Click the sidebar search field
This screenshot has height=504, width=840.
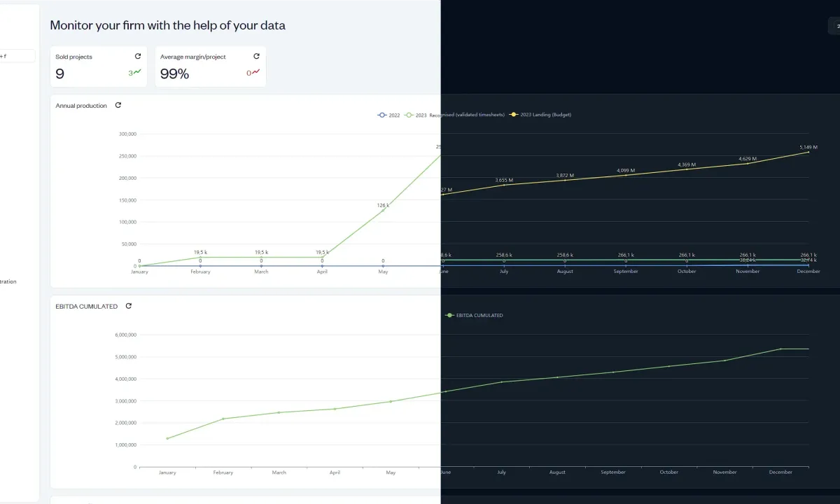[17, 56]
